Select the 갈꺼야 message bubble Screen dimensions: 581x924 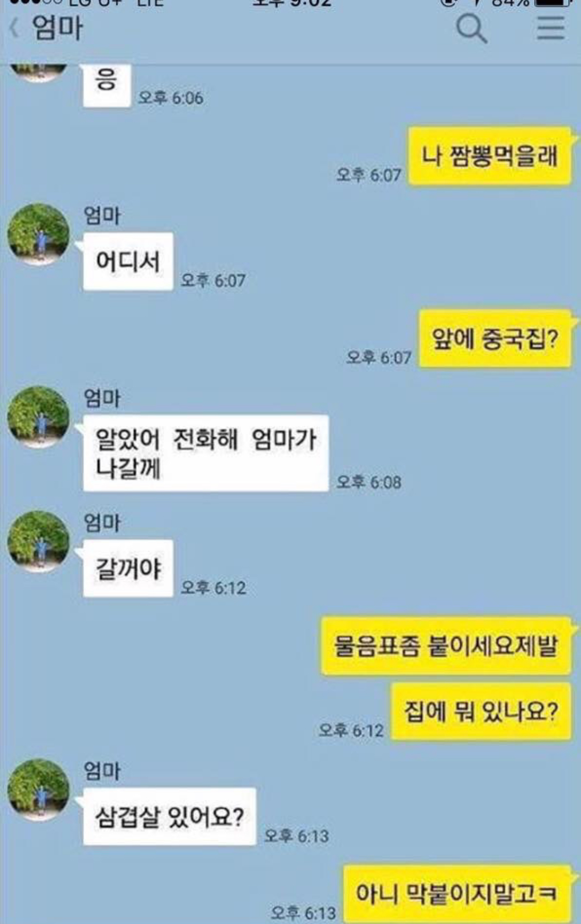tap(128, 568)
